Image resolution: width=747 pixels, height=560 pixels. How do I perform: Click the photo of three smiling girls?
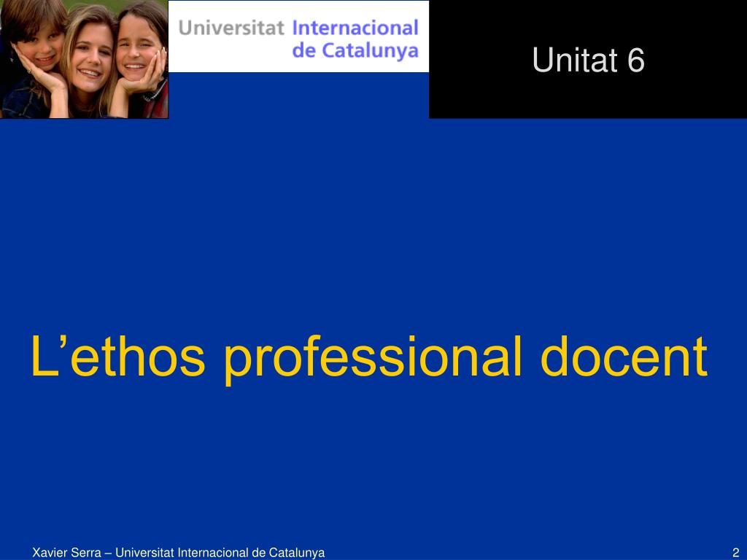pyautogui.click(x=84, y=59)
